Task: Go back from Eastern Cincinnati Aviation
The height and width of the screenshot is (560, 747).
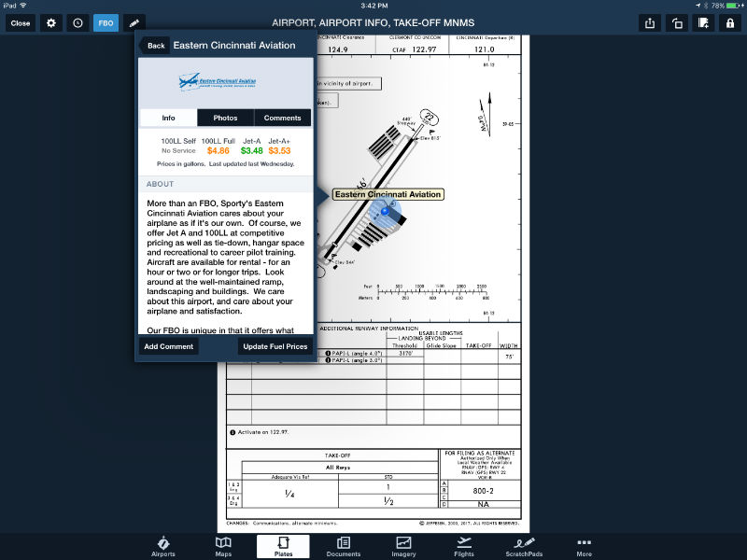Action: point(155,46)
